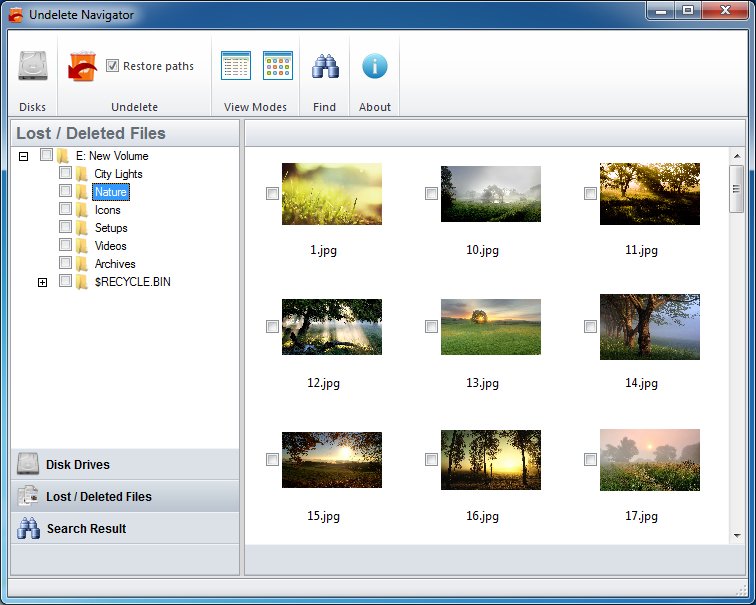Select the Setups folder in the tree
This screenshot has height=605, width=756.
click(x=111, y=228)
